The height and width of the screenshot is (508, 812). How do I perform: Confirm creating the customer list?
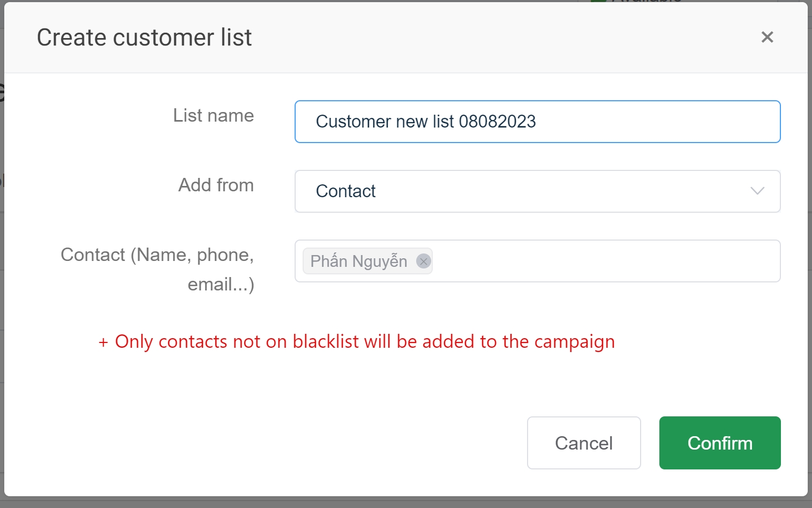click(x=719, y=443)
